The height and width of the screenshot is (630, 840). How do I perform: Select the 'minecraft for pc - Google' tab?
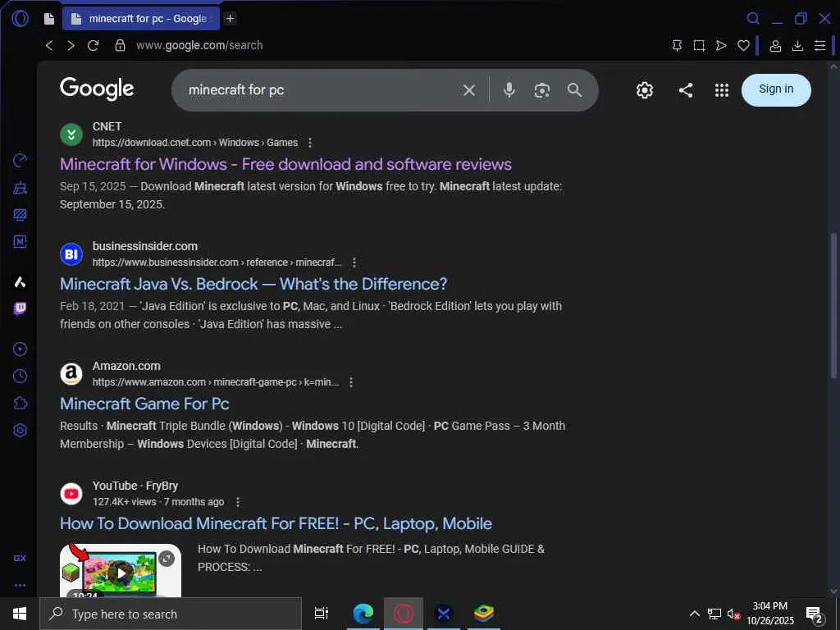141,19
